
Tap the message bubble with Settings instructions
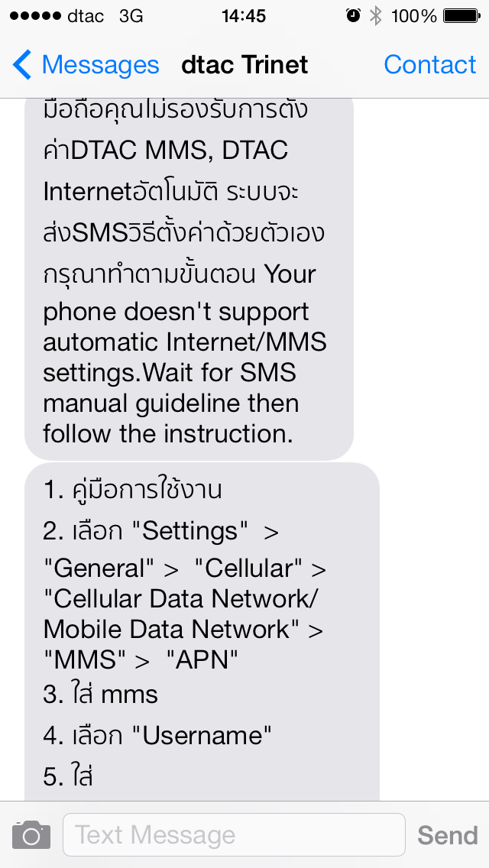click(202, 632)
